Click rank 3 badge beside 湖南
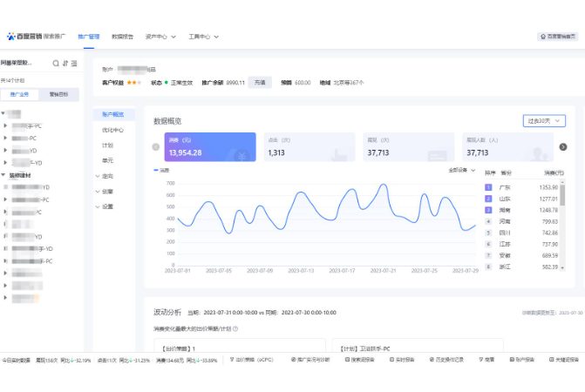Image resolution: width=585 pixels, height=392 pixels. 488,210
